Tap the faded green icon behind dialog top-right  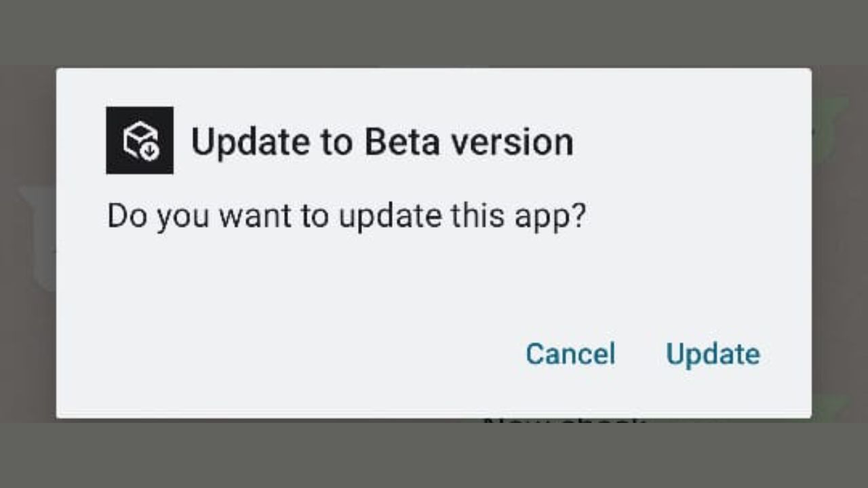pos(829,129)
